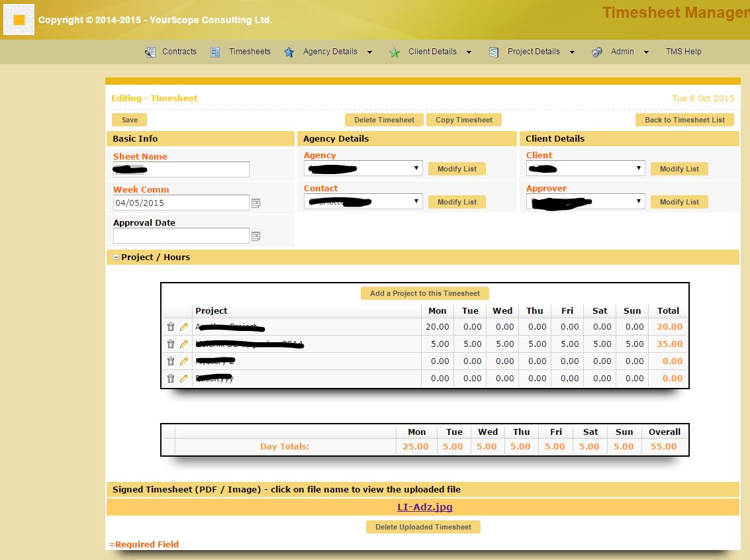Screen dimensions: 750x560
Task: Click the Editing - Timesheet heading
Action: tap(154, 99)
